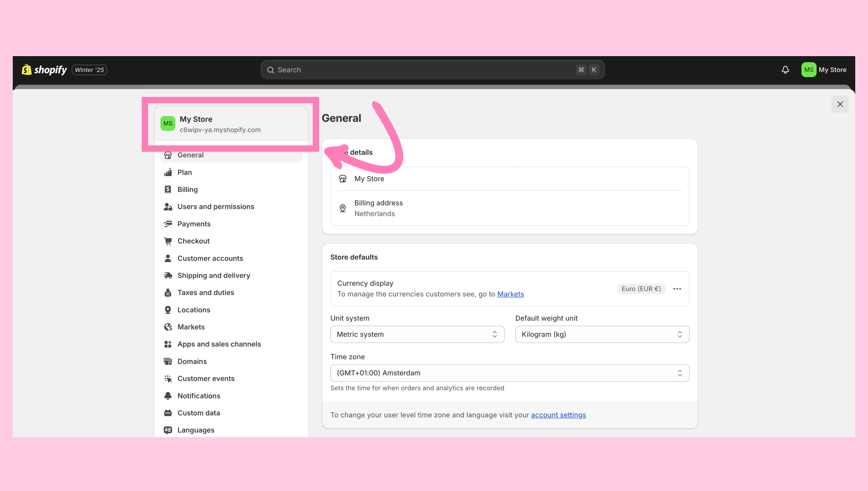Select the Payments hand icon

point(168,224)
